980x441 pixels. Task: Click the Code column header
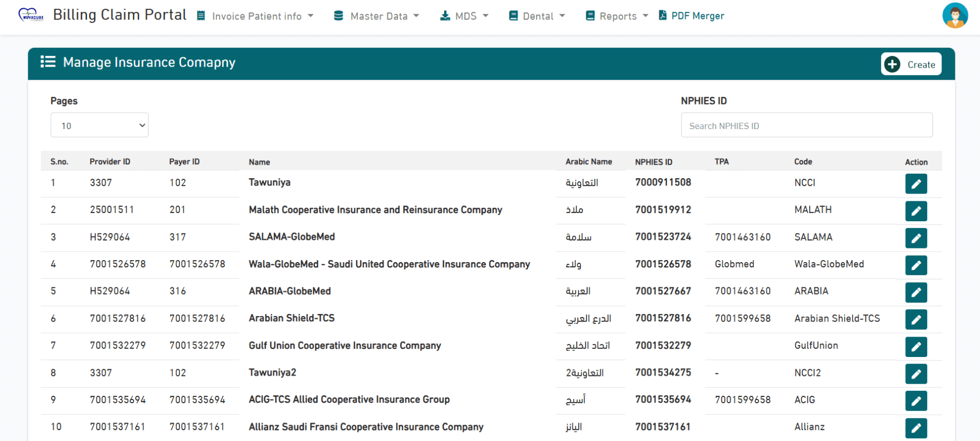pos(803,162)
